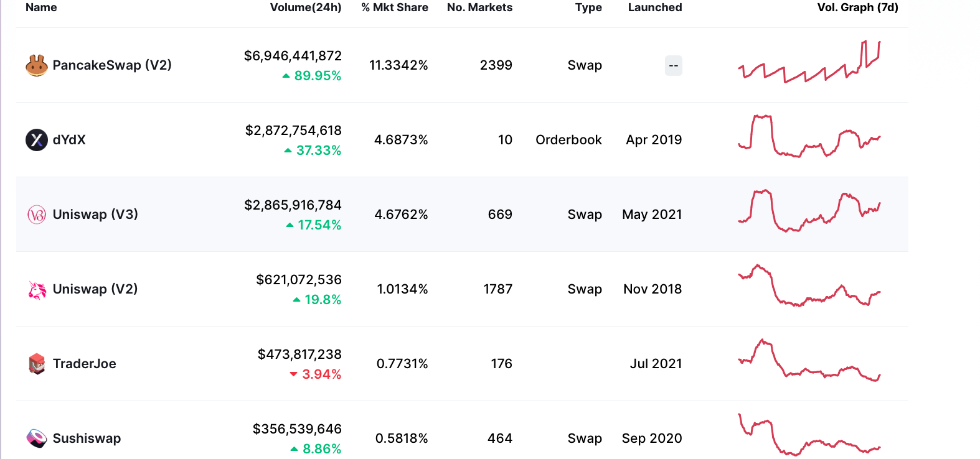Click the launch date Sep 2020
This screenshot has height=459, width=980.
[652, 438]
